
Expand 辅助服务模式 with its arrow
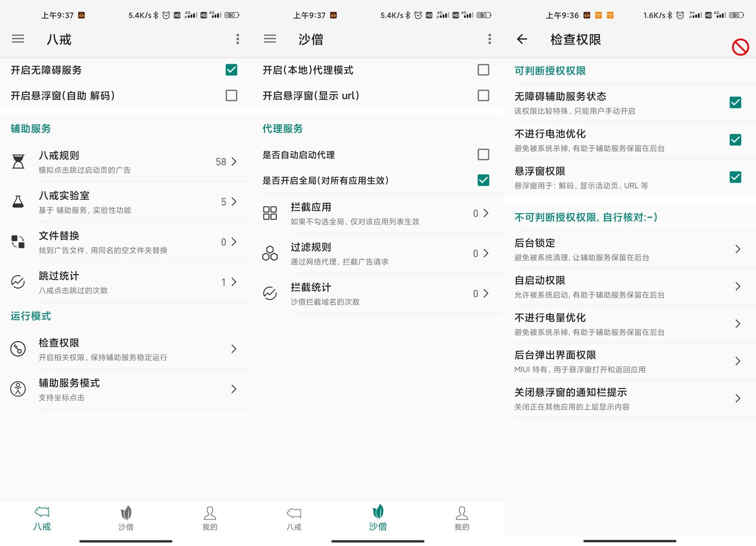(x=233, y=389)
